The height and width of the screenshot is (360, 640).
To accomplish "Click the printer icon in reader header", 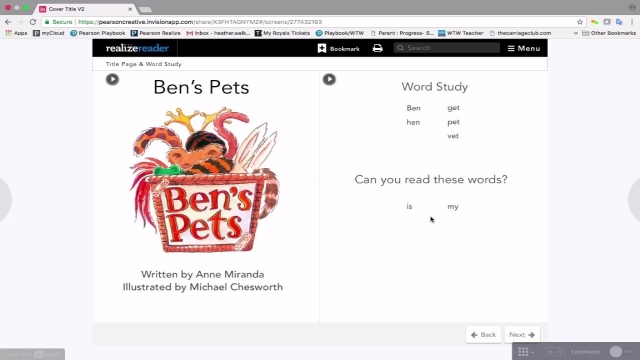I will (x=378, y=48).
